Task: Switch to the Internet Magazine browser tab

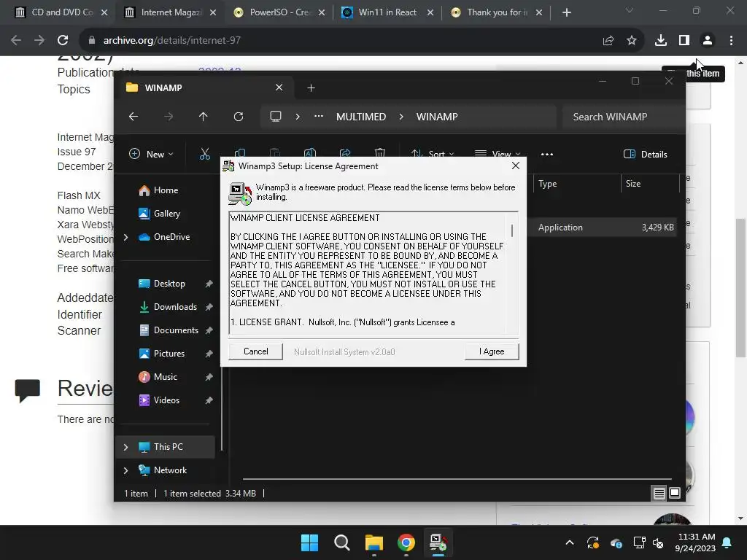Action: (171, 12)
